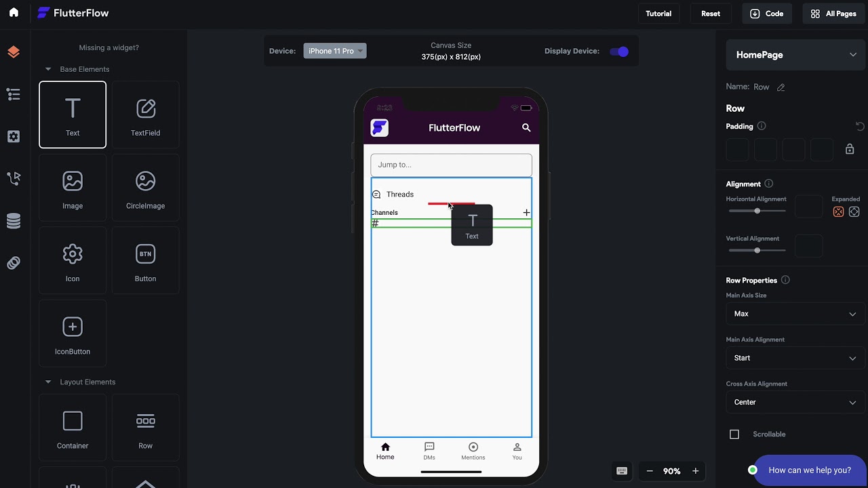Open the actions flow icon in sidebar
Screen dimensions: 868x488
tap(14, 178)
